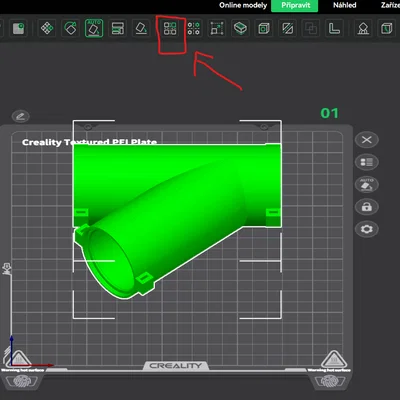Remove plate with the X button
The height and width of the screenshot is (400, 400).
pyautogui.click(x=367, y=139)
